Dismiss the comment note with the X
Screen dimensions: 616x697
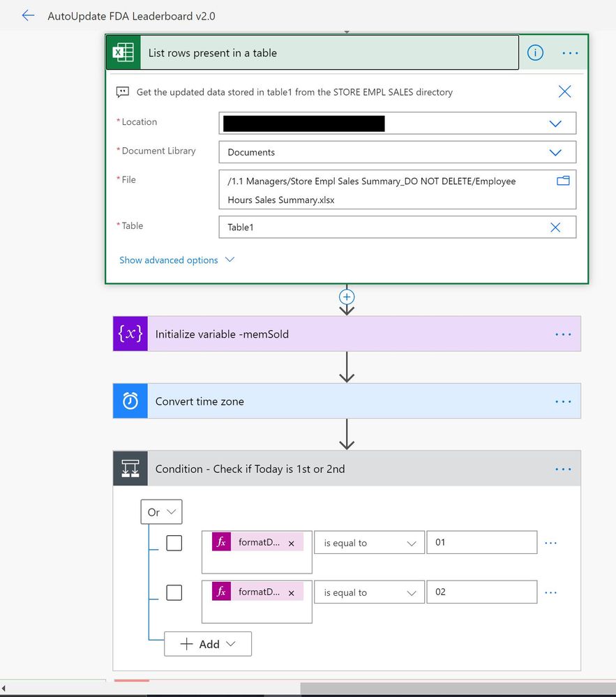tap(564, 91)
